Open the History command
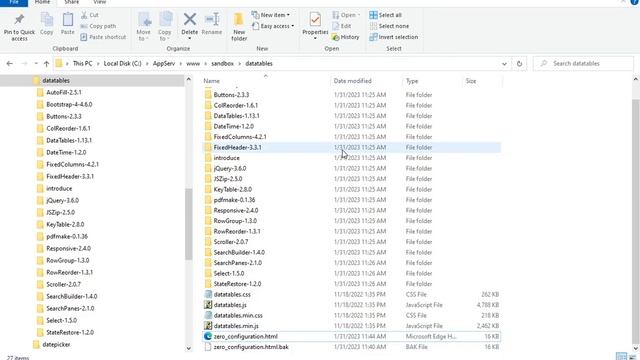Screen dimensions: 640x360 pos(346,37)
